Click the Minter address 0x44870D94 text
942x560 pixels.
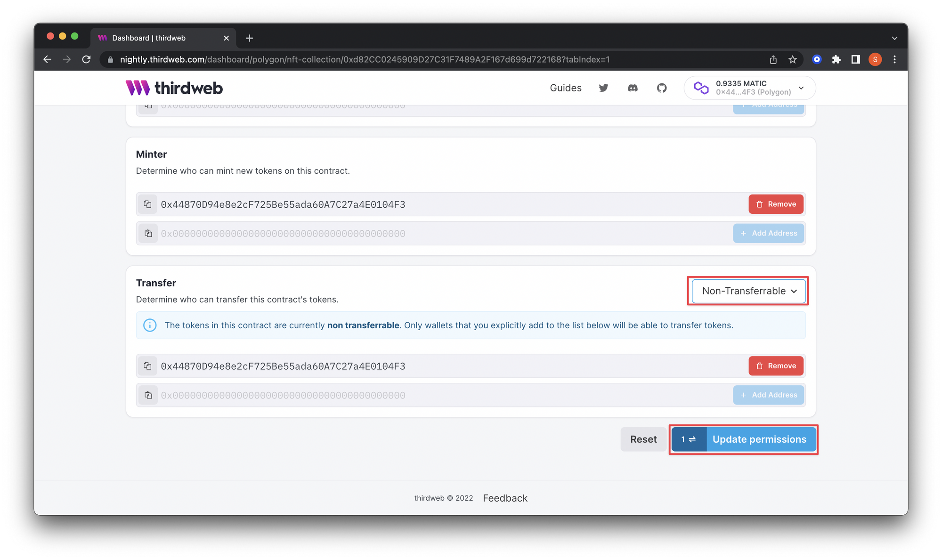point(283,204)
